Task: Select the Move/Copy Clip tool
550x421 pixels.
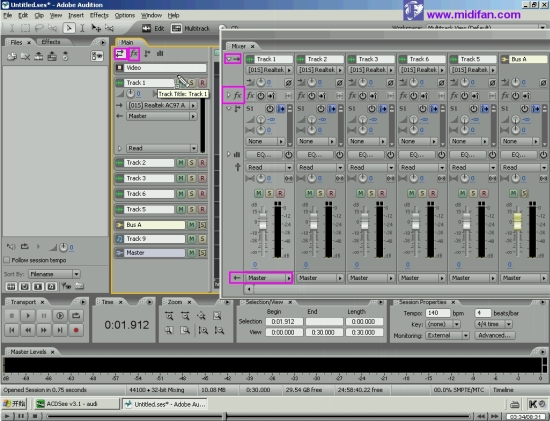Action: [96, 28]
